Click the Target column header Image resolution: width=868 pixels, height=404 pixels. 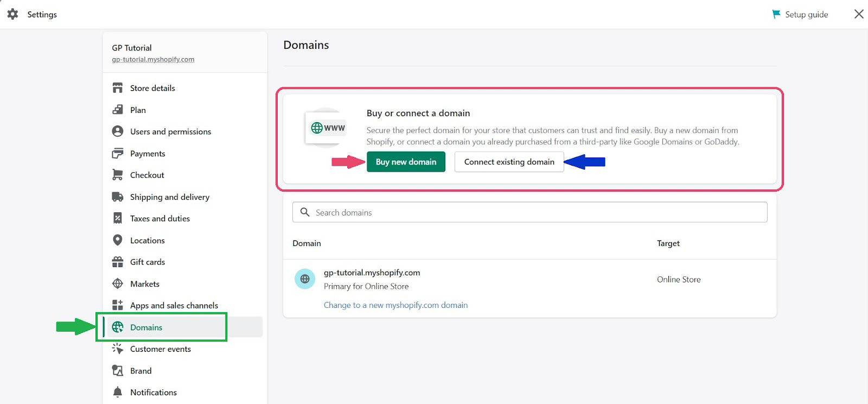click(668, 243)
